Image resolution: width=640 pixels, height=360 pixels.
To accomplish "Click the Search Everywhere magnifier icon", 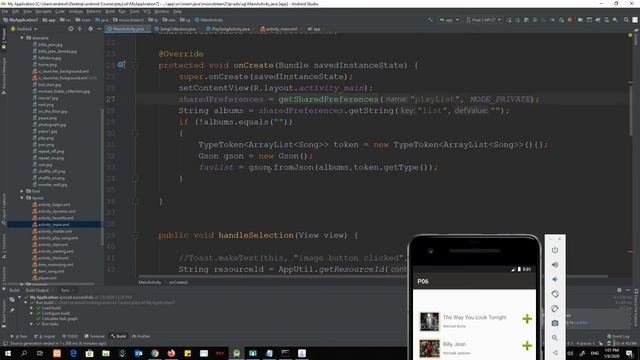I will click(x=626, y=20).
